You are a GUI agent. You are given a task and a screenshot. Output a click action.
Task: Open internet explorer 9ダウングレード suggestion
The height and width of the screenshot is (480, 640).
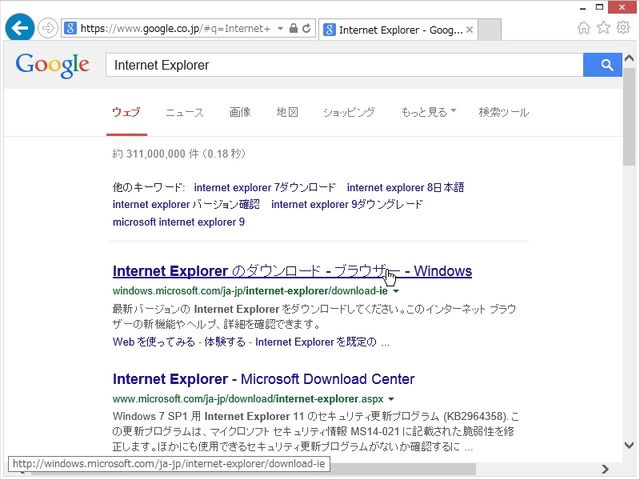coord(347,204)
